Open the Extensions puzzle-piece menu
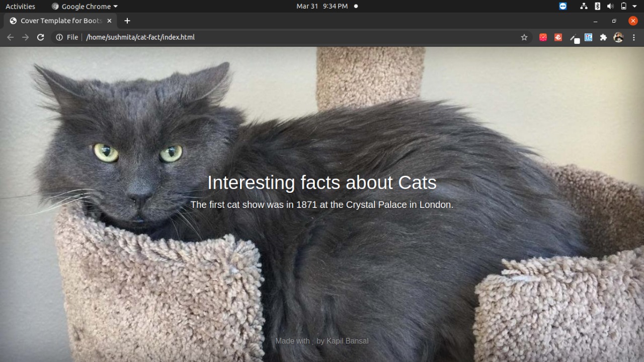 coord(603,37)
